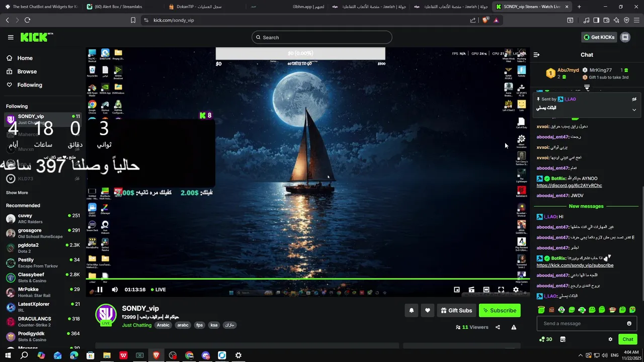
Task: Open chat settings gear
Action: 610,339
